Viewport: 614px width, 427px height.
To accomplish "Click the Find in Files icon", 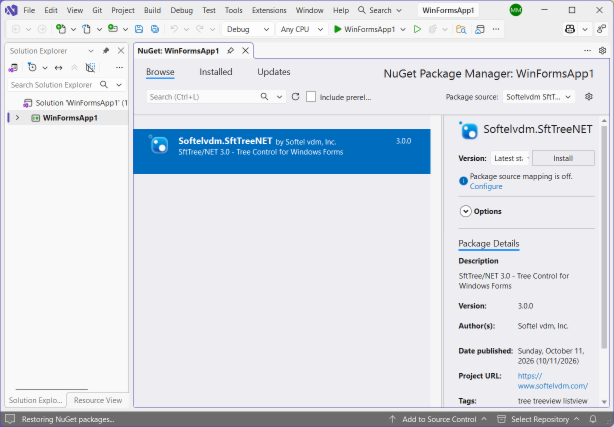I will click(x=461, y=29).
